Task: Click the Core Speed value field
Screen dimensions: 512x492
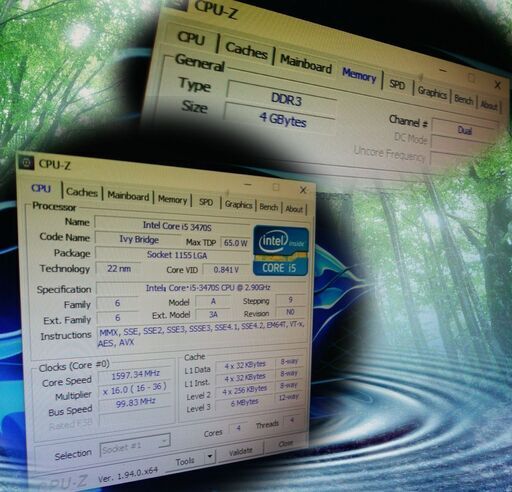Action: tap(136, 375)
